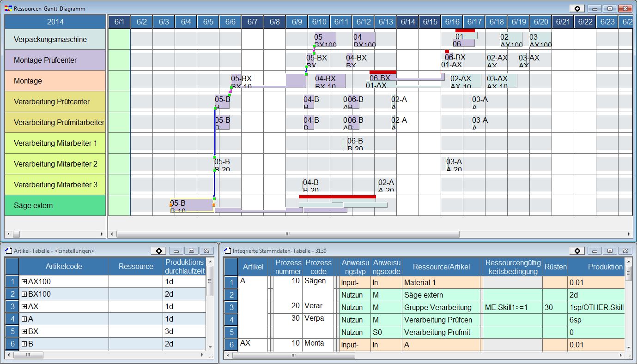Click the 6/10 date header in Gantt

(319, 22)
